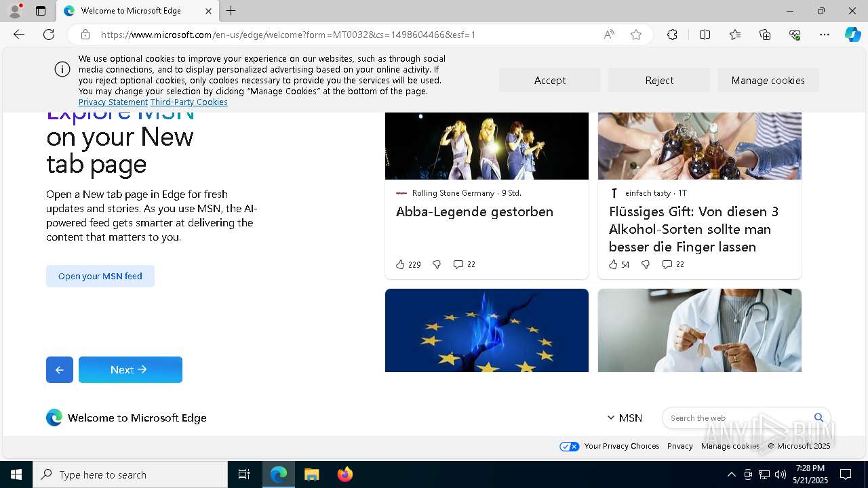Open the Windows Start menu
The height and width of the screenshot is (488, 868).
click(16, 474)
